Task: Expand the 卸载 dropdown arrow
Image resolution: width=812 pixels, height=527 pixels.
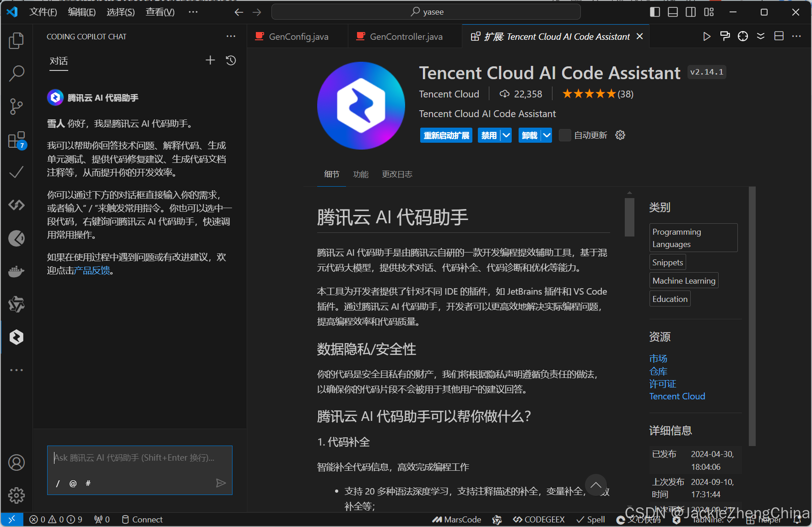Action: (547, 135)
